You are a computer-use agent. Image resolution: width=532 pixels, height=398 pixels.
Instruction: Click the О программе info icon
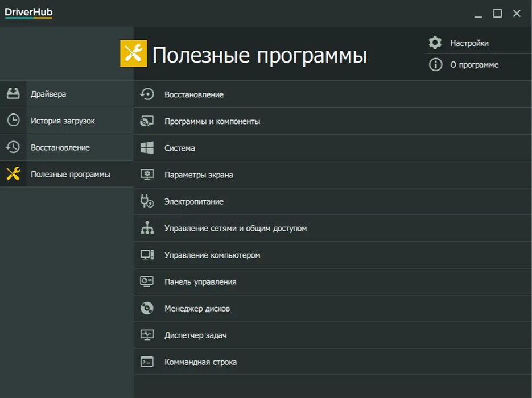pos(435,64)
